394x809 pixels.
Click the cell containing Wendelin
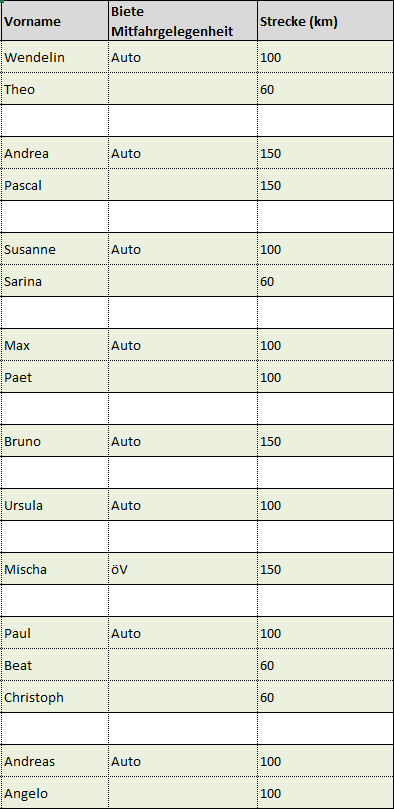55,57
